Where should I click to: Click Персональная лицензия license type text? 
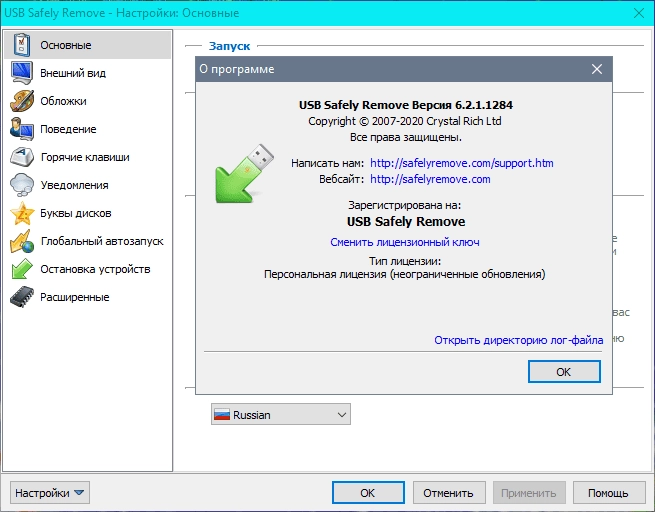405,274
